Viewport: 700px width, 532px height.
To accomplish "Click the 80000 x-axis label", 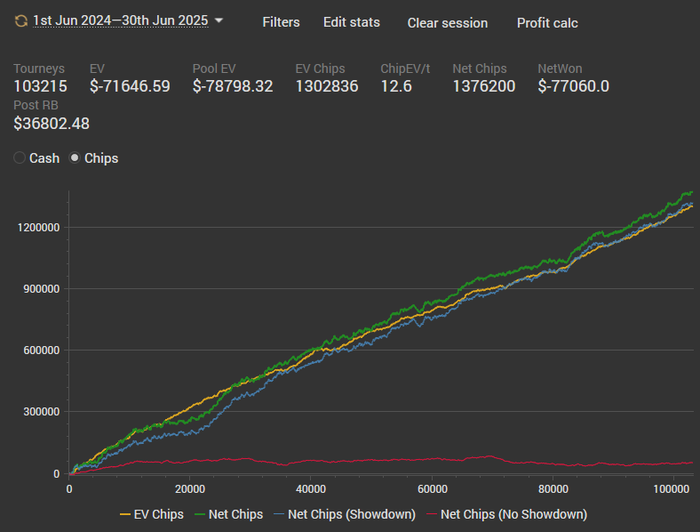I will click(553, 489).
